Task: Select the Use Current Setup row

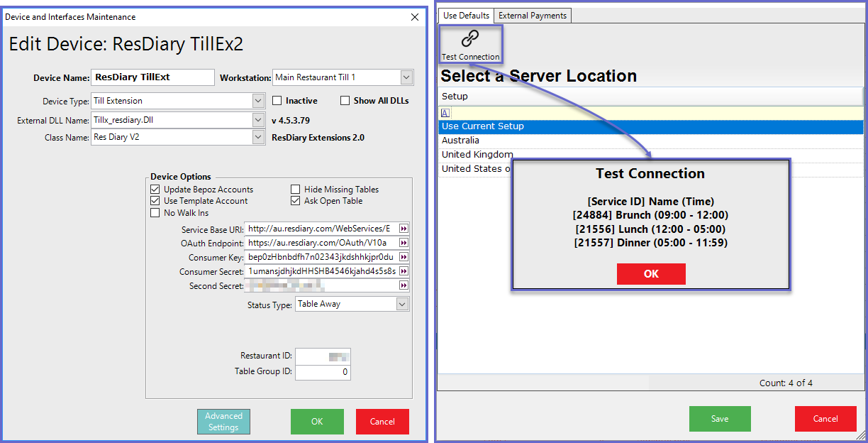Action: (650, 126)
